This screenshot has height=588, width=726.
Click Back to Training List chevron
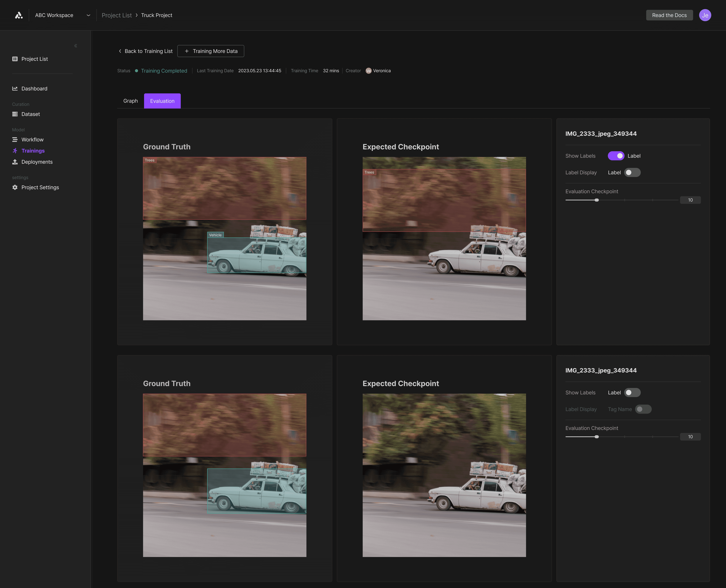[x=120, y=51]
